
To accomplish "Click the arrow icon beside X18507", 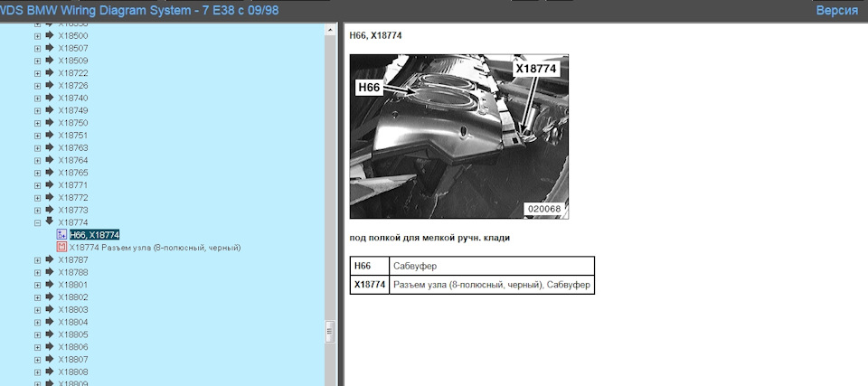I will pyautogui.click(x=49, y=48).
